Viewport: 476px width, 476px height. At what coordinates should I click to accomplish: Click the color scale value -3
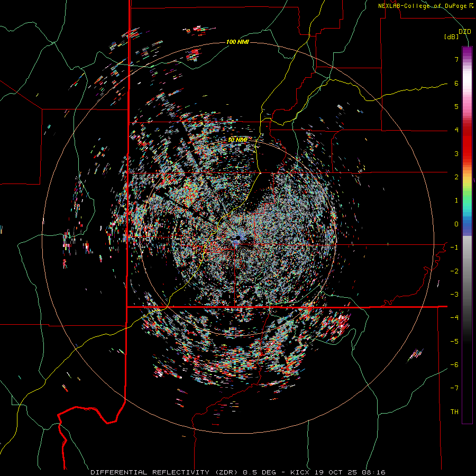(x=454, y=295)
